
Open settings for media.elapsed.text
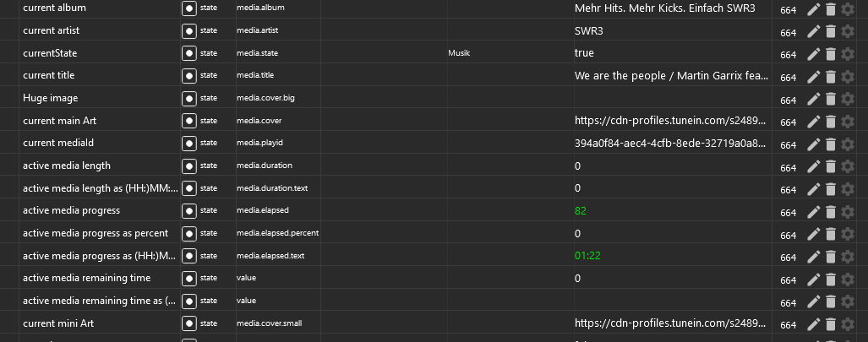(848, 257)
